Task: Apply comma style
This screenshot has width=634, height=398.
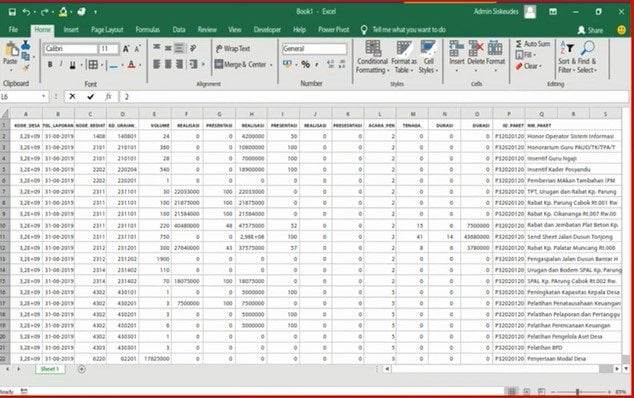Action: coord(317,64)
